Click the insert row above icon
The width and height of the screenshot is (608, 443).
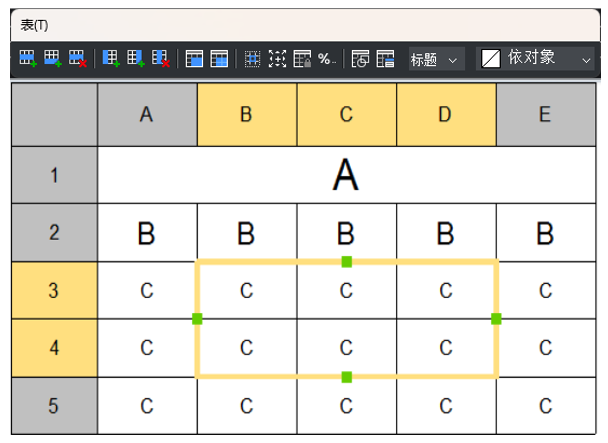(x=28, y=59)
